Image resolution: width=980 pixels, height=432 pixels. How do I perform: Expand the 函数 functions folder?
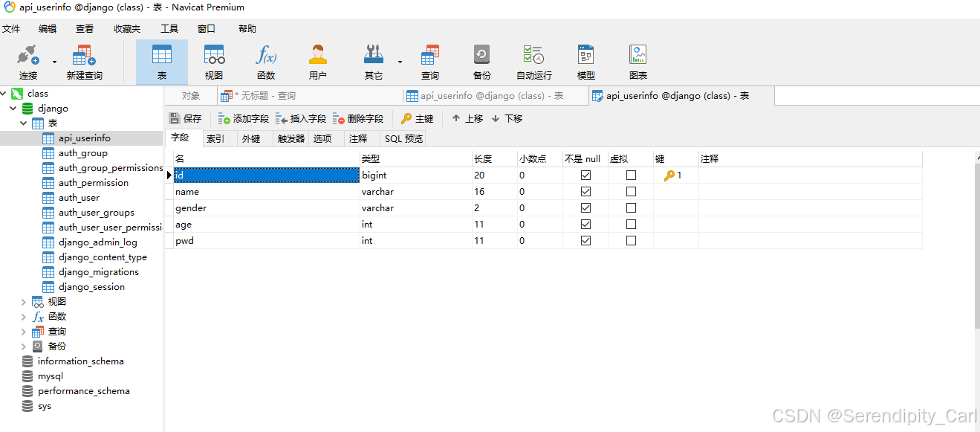click(x=24, y=317)
